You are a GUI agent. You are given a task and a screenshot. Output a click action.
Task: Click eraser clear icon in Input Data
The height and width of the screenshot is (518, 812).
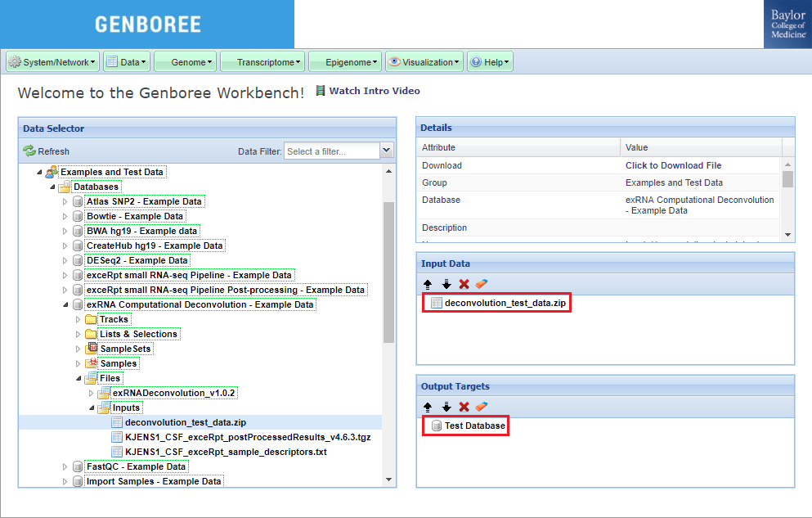coord(482,284)
